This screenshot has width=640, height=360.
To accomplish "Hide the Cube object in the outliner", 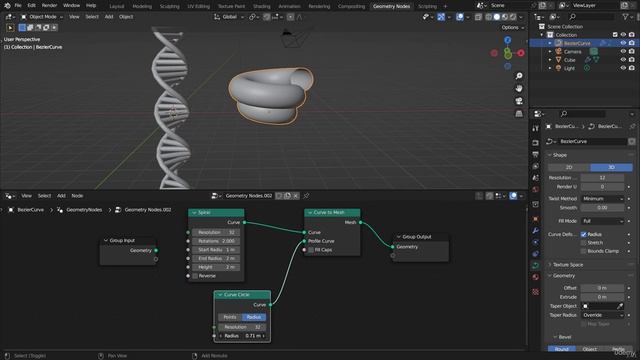I will coord(623,60).
